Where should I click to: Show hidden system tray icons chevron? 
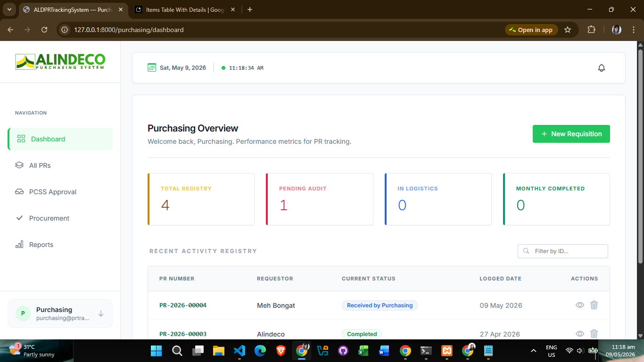(x=534, y=351)
